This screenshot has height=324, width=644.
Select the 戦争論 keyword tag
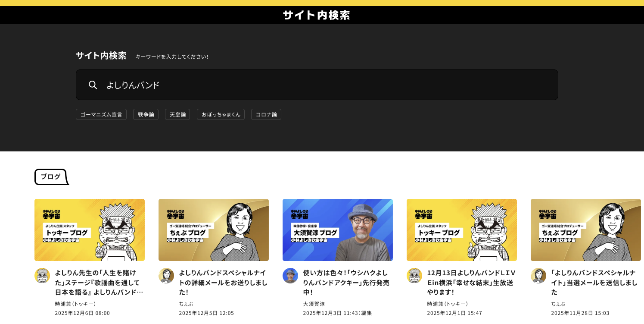[x=146, y=114]
